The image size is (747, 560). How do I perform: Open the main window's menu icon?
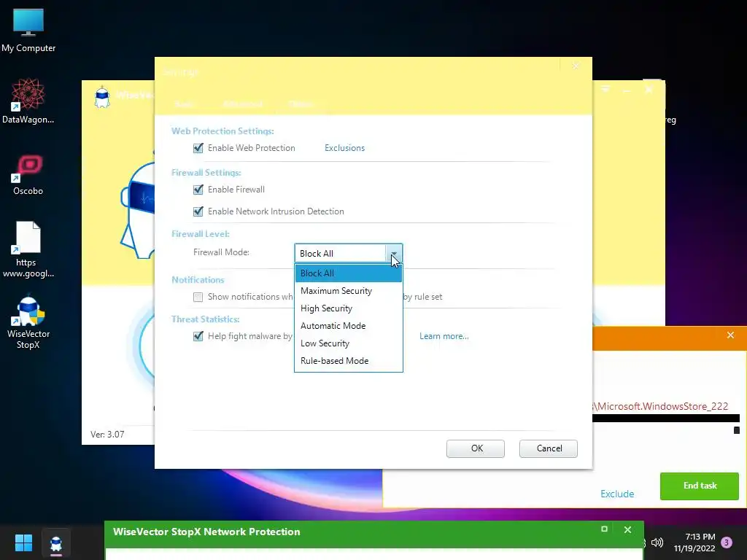[605, 89]
